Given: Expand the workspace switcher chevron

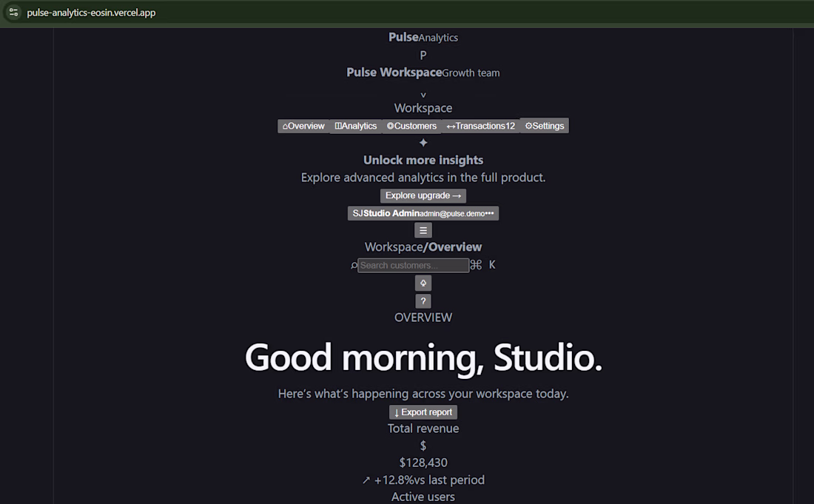Looking at the screenshot, I should [x=423, y=95].
